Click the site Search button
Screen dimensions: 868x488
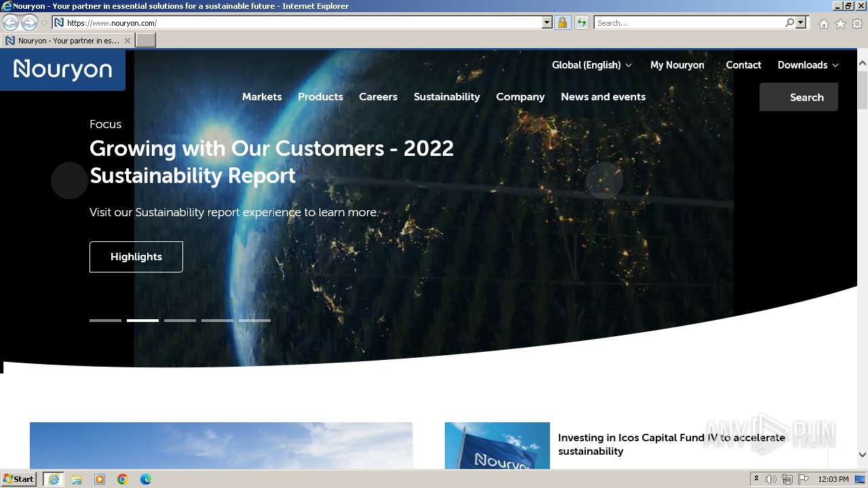pos(799,97)
